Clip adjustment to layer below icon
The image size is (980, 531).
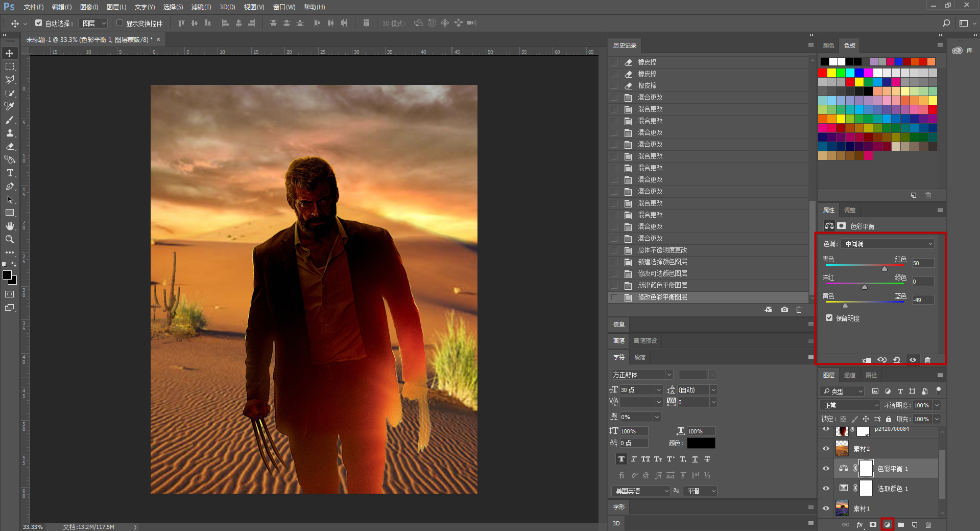click(x=867, y=360)
